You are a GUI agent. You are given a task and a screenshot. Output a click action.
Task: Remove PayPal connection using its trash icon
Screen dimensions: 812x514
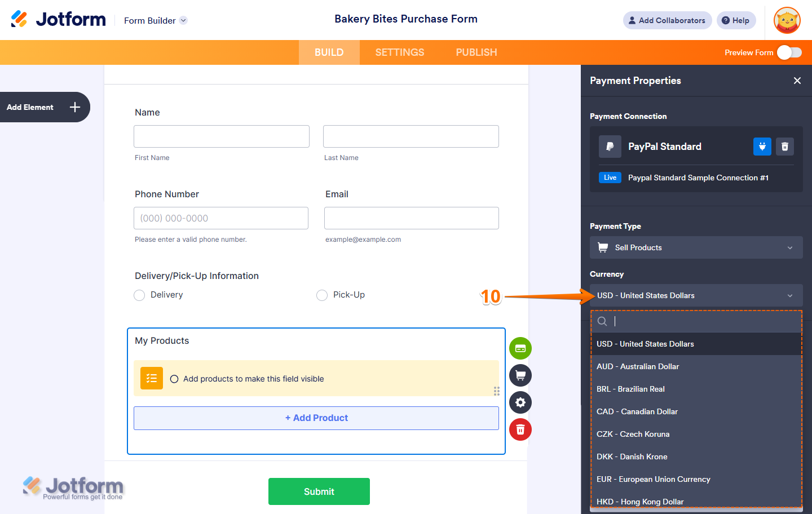tap(784, 147)
